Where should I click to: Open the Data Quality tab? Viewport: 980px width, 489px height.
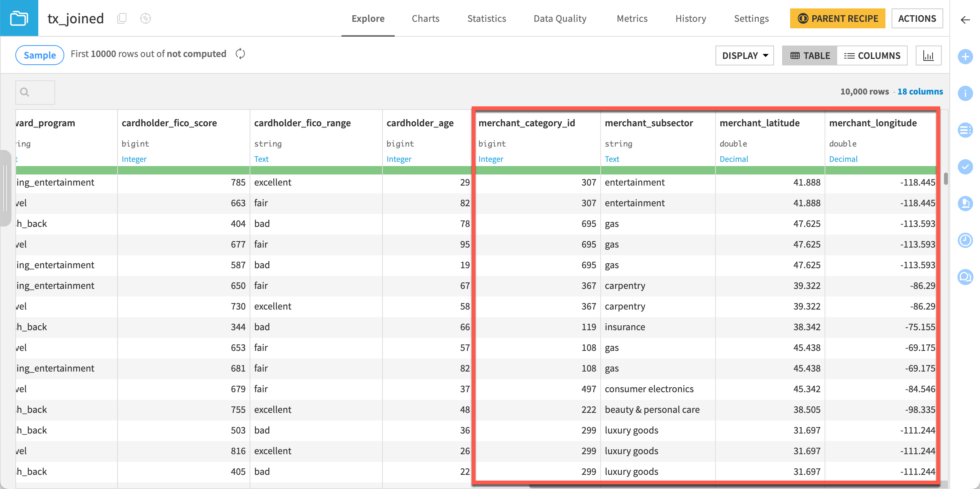[560, 18]
